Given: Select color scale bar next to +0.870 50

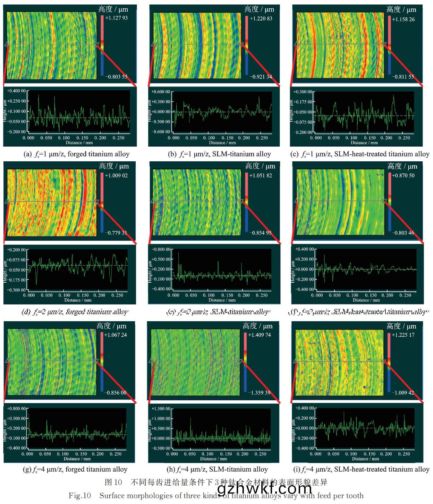Looking at the screenshot, I should [x=389, y=202].
